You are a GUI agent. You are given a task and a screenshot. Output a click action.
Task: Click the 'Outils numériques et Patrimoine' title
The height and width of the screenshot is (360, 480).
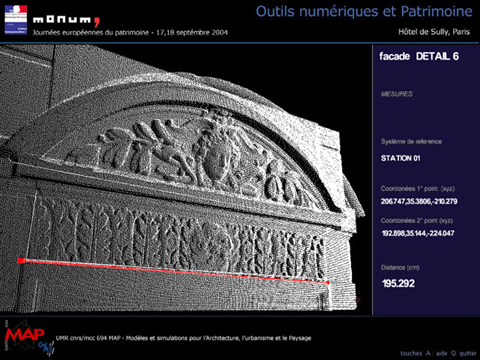364,12
